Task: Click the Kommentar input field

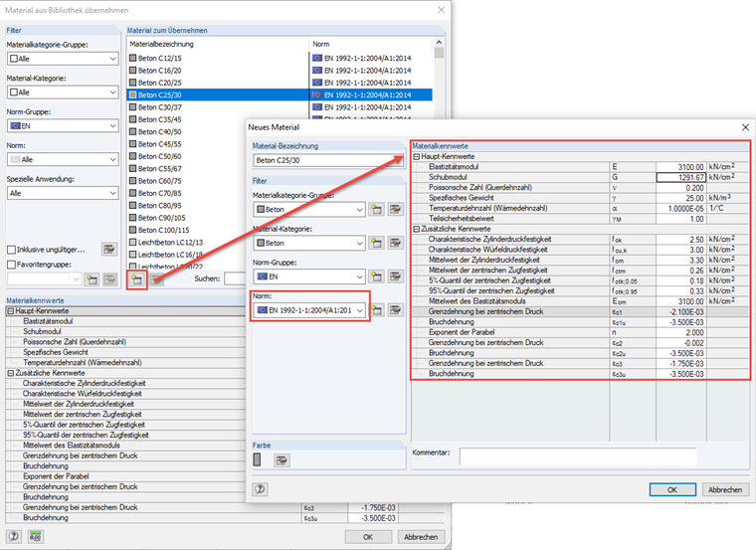Action: (x=578, y=456)
